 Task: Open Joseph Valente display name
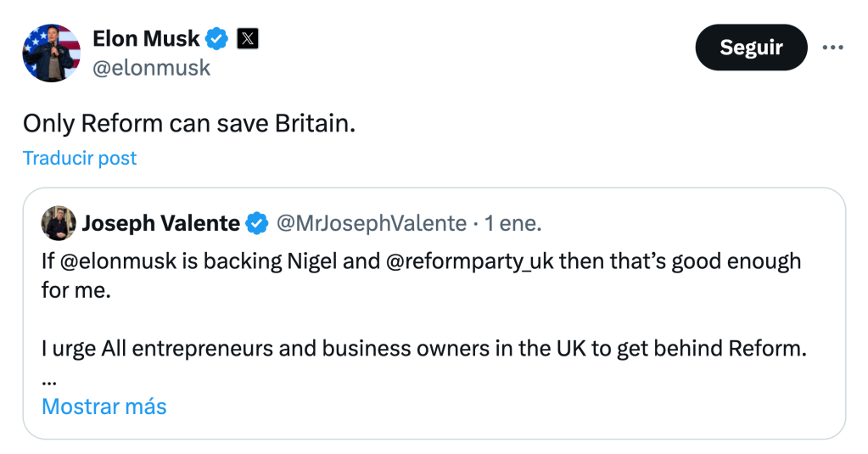[x=161, y=223]
